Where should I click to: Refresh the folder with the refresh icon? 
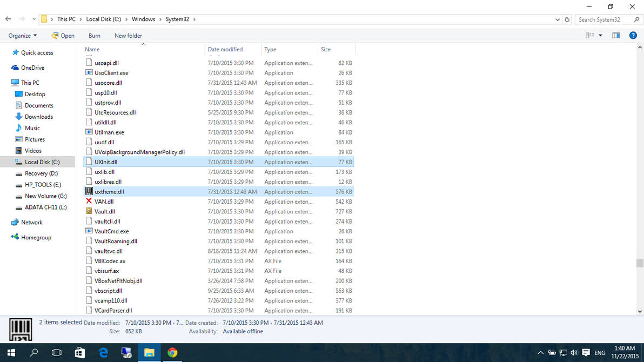568,19
